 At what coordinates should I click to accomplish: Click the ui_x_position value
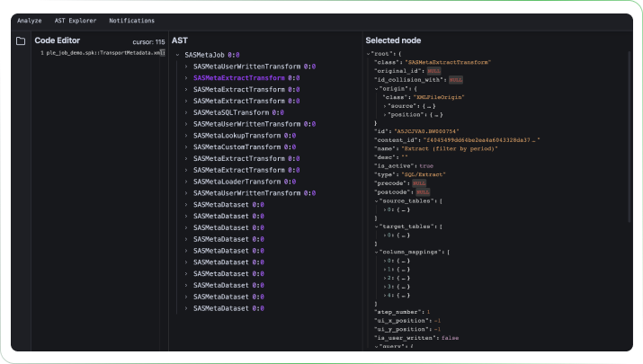[x=438, y=321]
